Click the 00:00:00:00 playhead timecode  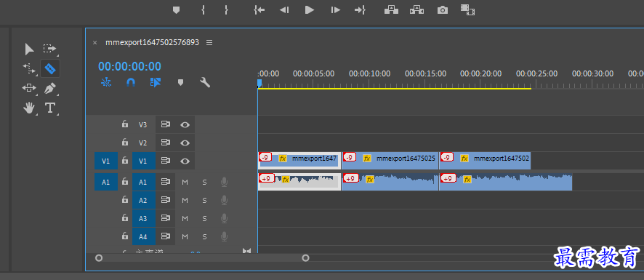[130, 67]
